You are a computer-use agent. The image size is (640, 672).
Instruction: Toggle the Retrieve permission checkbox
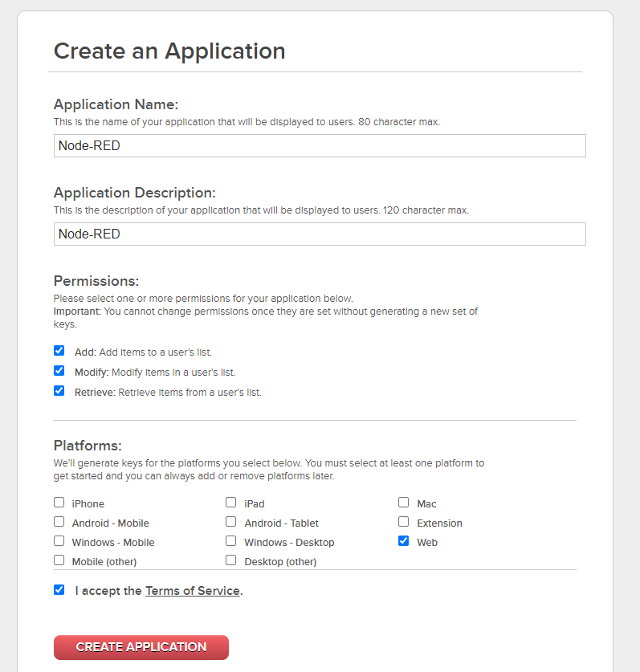coord(59,391)
